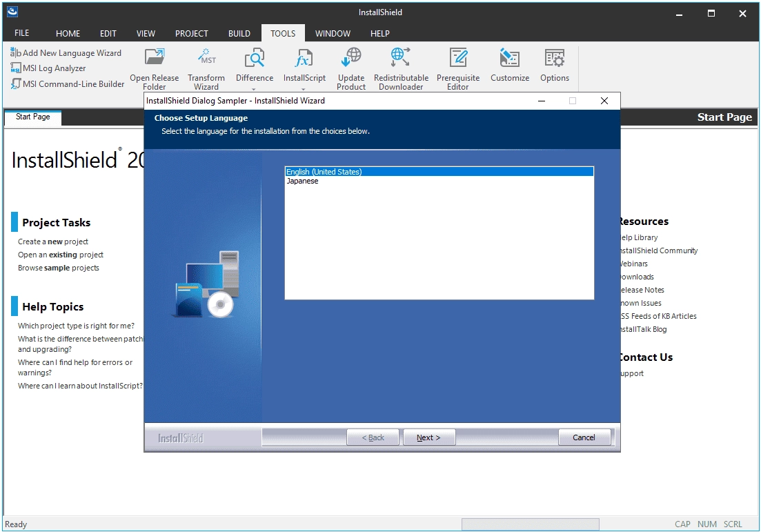Click empty area of language list box
The image size is (761, 532).
tap(439, 242)
